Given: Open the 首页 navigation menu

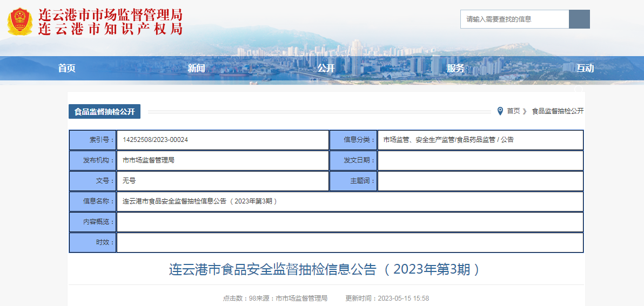Looking at the screenshot, I should pos(67,69).
